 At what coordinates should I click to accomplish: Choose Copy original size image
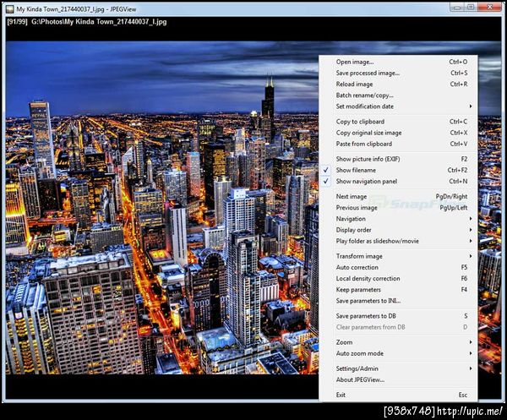398,133
